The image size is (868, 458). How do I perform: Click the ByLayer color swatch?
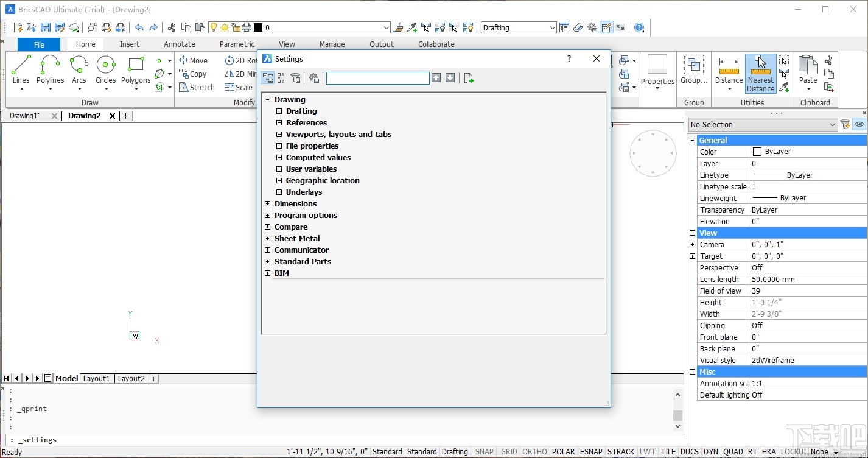tap(755, 151)
